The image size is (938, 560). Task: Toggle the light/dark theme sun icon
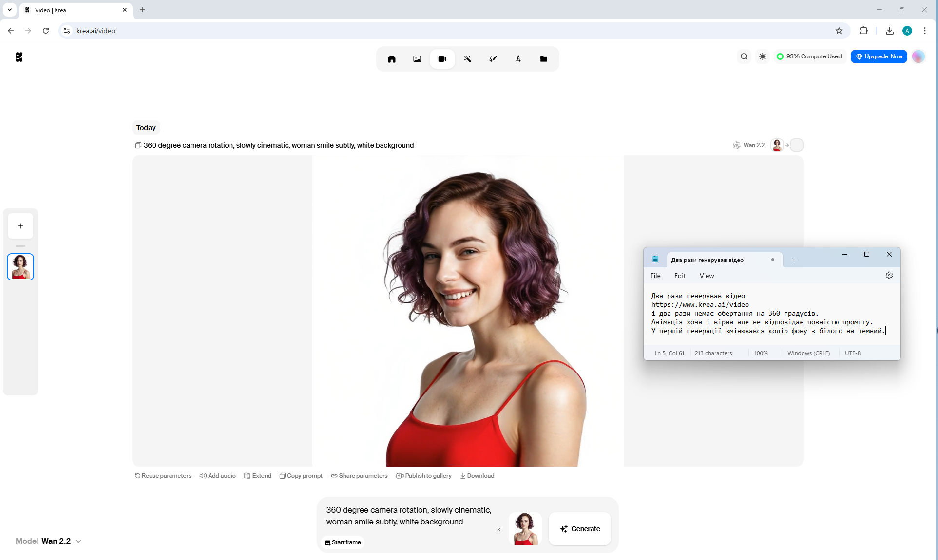point(763,56)
